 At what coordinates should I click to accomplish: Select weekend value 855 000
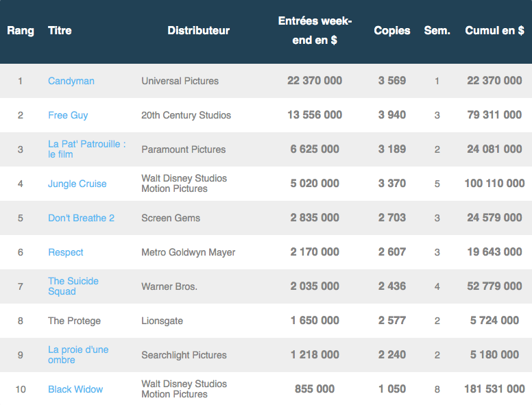315,389
